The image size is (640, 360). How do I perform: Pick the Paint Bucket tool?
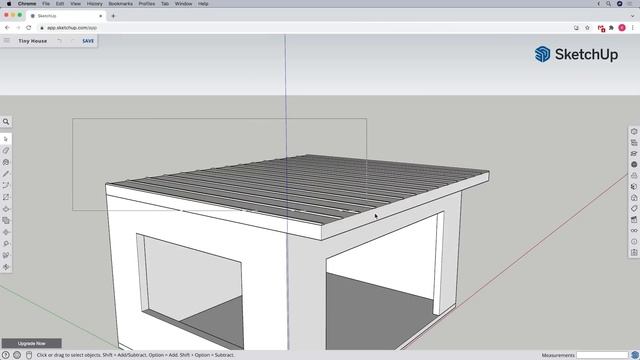[6, 162]
